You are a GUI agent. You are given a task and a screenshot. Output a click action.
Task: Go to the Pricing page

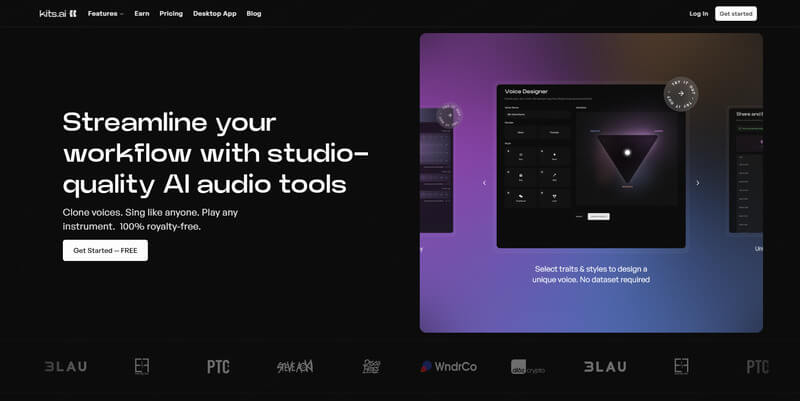click(171, 14)
